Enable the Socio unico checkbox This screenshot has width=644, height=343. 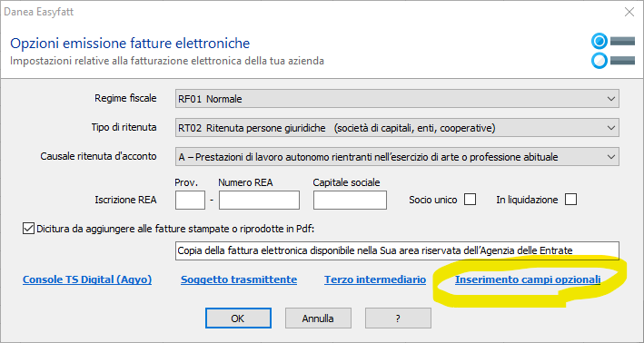pyautogui.click(x=470, y=200)
